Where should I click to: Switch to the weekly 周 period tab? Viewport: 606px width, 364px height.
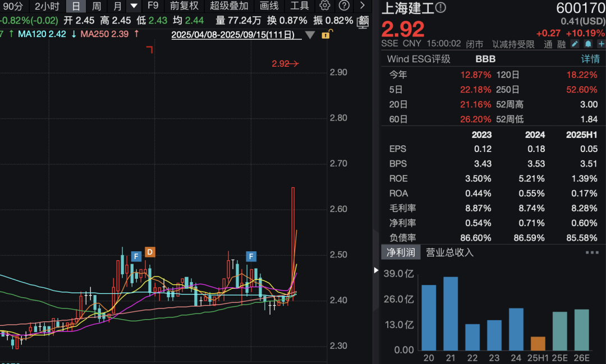(x=97, y=6)
